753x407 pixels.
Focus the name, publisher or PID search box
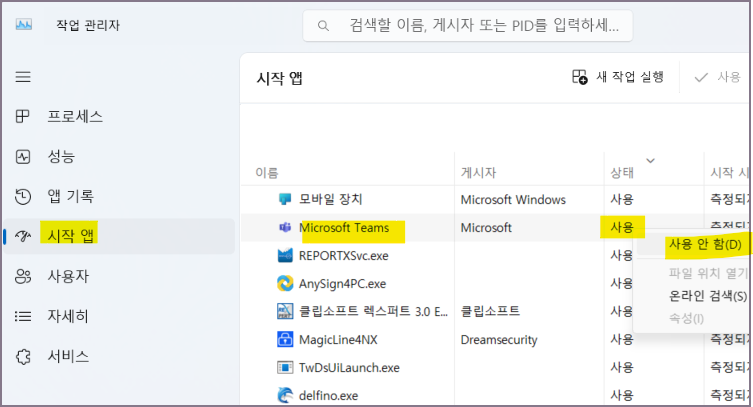pyautogui.click(x=467, y=25)
